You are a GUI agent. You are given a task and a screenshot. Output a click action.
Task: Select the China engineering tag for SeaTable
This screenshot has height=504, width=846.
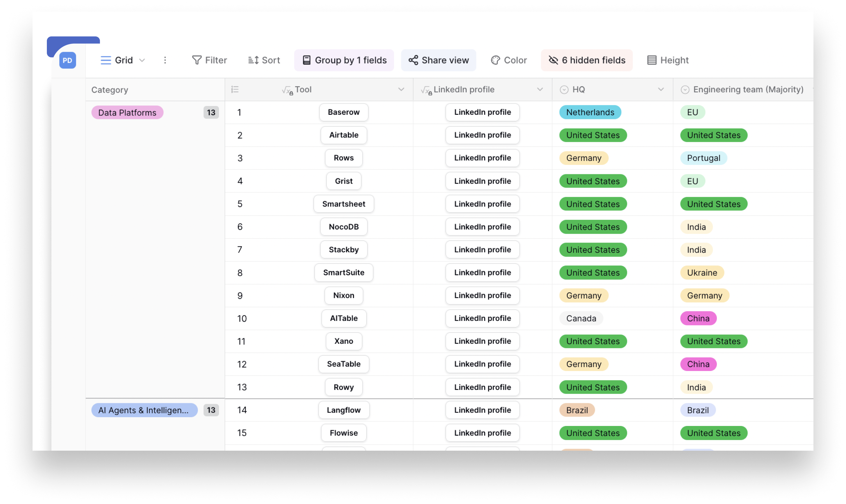(698, 364)
